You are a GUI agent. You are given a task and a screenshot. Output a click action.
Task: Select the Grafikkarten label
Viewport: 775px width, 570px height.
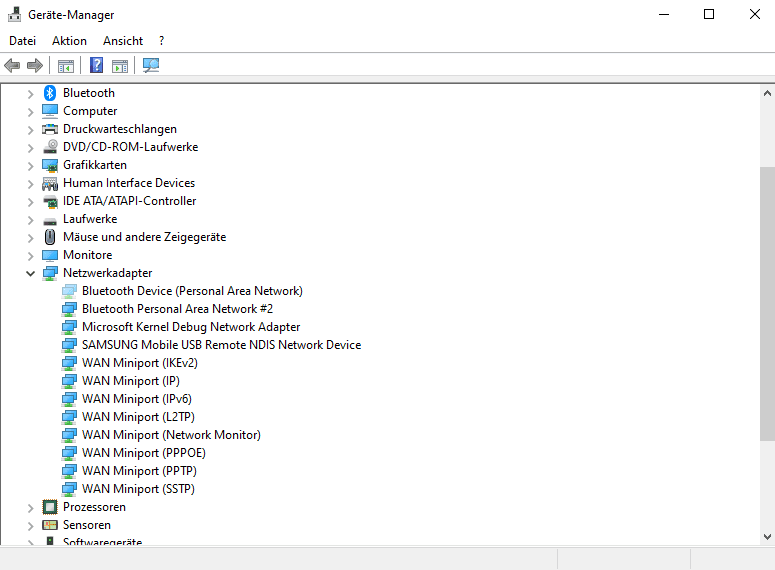95,165
